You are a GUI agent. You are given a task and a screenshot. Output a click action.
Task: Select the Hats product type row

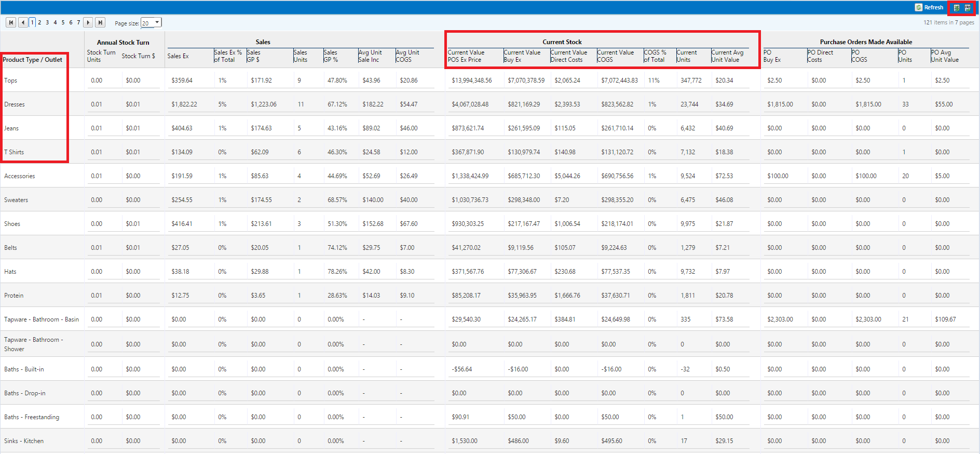tap(489, 271)
